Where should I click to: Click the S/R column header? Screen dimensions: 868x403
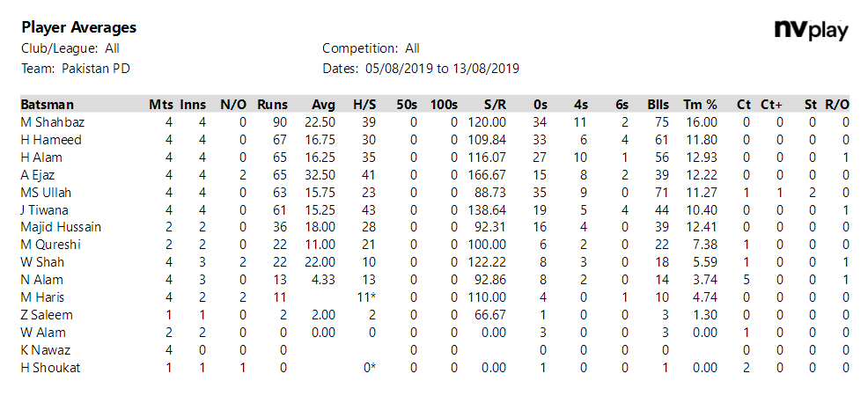click(494, 105)
